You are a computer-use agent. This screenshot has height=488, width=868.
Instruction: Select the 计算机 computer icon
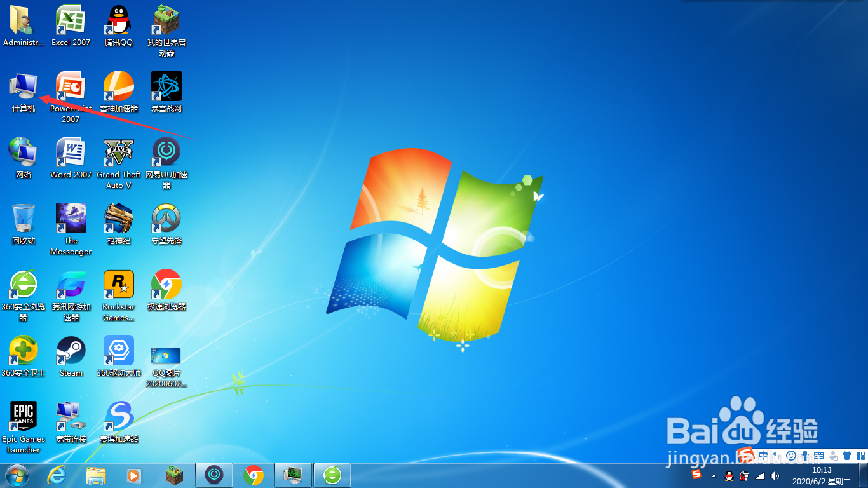coord(24,93)
